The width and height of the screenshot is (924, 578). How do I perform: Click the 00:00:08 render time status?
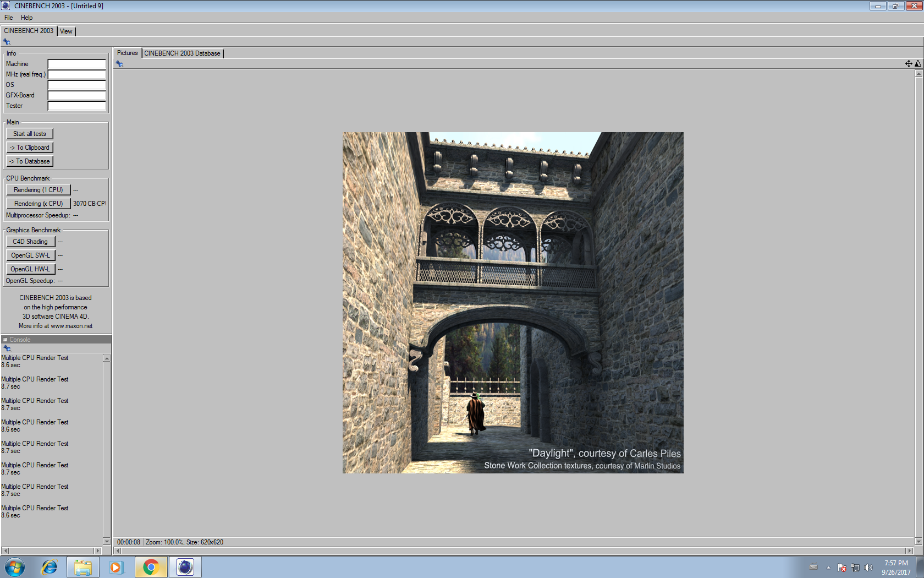click(x=129, y=542)
